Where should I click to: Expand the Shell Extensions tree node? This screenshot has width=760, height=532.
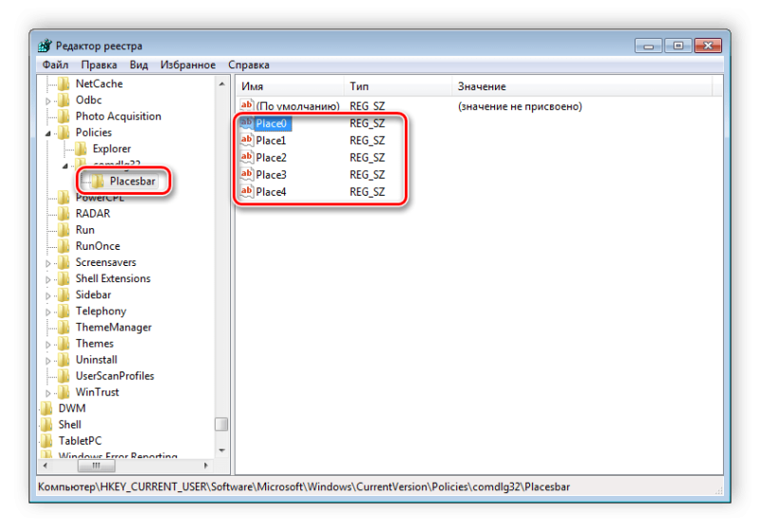[48, 279]
